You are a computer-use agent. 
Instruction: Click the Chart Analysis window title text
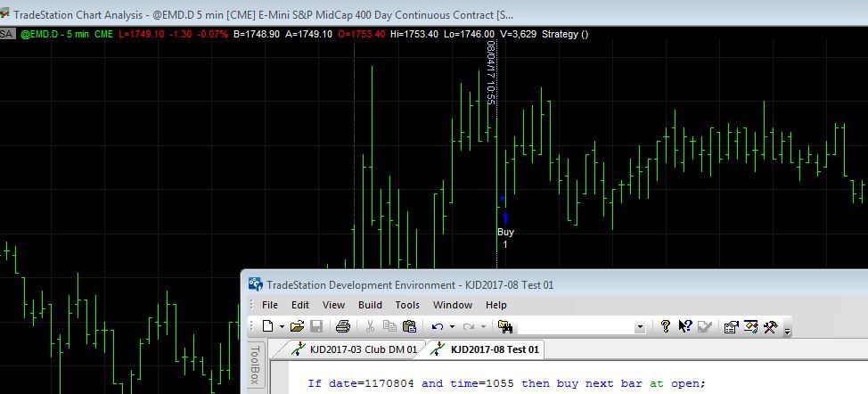click(263, 15)
